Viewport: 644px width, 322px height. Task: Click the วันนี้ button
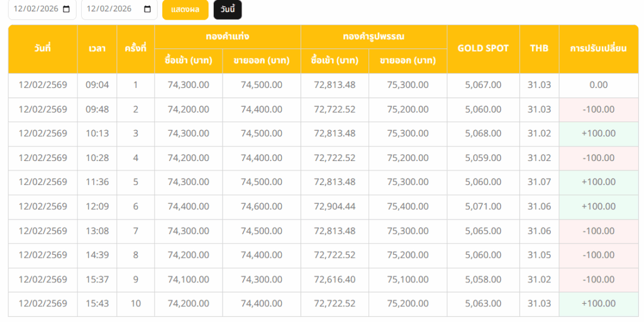tap(228, 9)
